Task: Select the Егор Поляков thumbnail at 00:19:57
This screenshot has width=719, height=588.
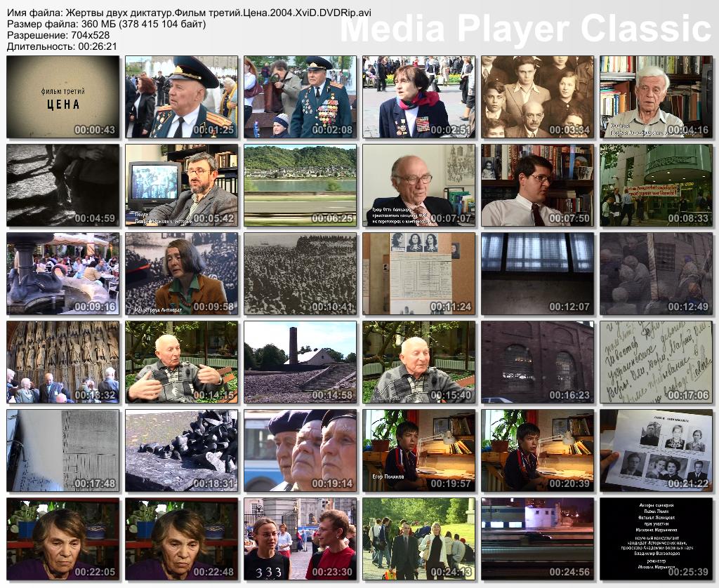Action: [x=418, y=450]
